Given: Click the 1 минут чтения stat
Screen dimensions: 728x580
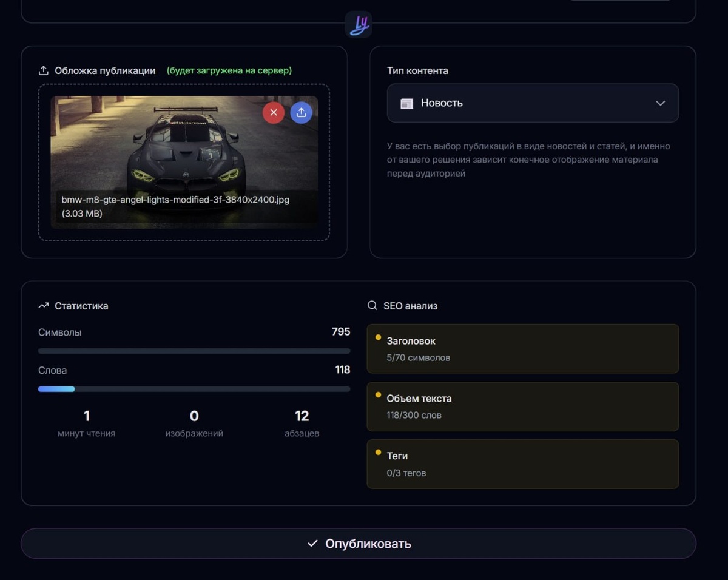Looking at the screenshot, I should coord(86,423).
